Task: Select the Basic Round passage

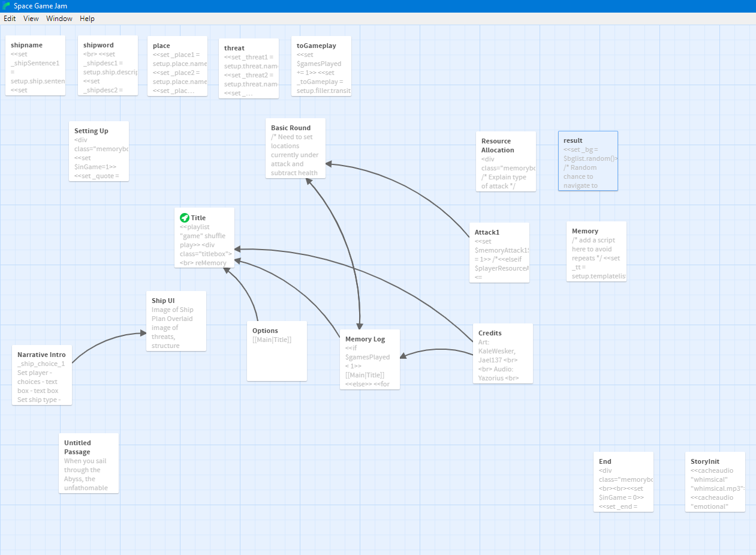Action: tap(296, 148)
